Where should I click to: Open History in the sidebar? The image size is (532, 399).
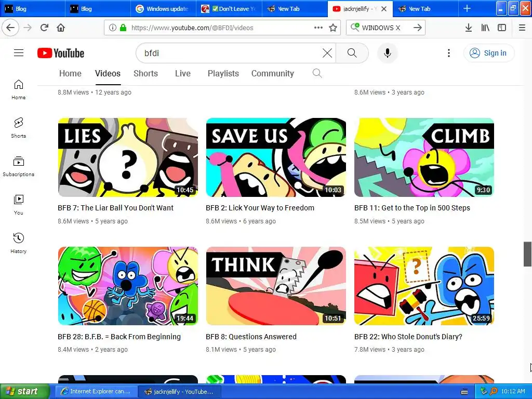pyautogui.click(x=19, y=243)
